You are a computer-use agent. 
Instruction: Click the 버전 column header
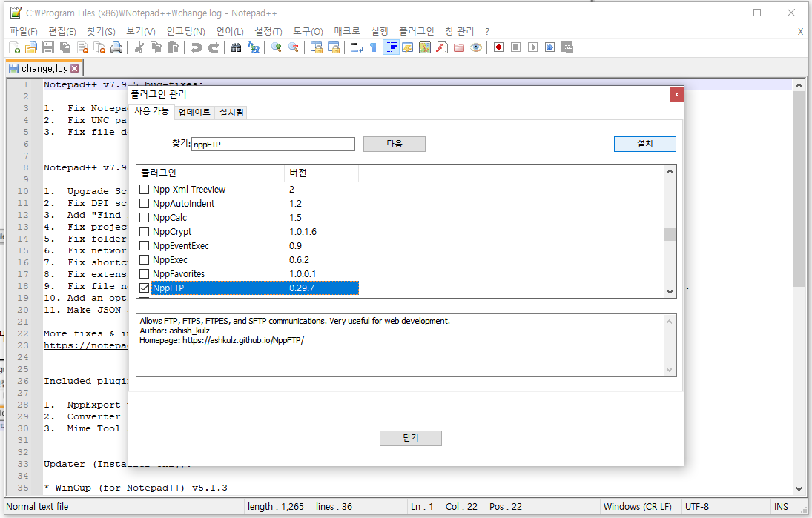(321, 173)
